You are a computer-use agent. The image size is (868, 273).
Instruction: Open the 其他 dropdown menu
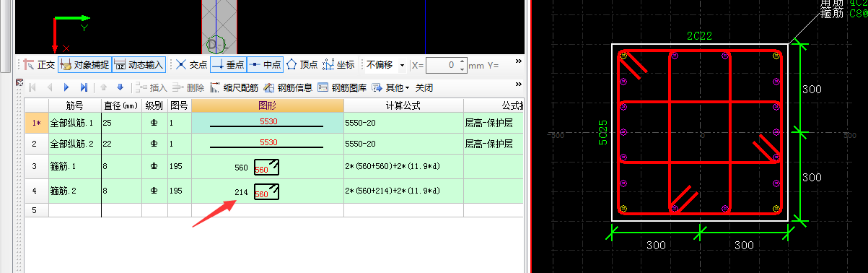pos(390,87)
